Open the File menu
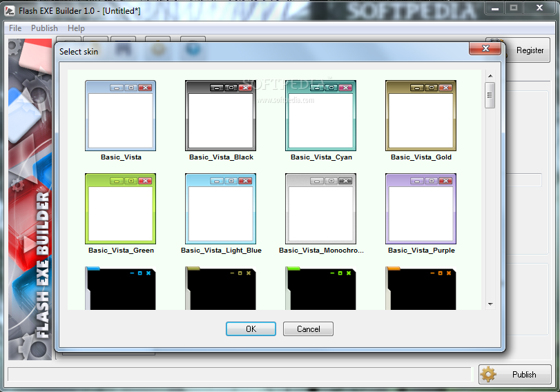Screen dimensions: 560x392 [15, 28]
